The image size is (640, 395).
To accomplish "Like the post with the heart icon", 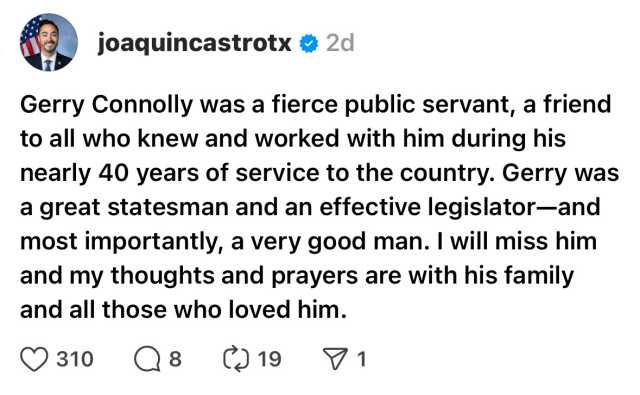I will 34,359.
